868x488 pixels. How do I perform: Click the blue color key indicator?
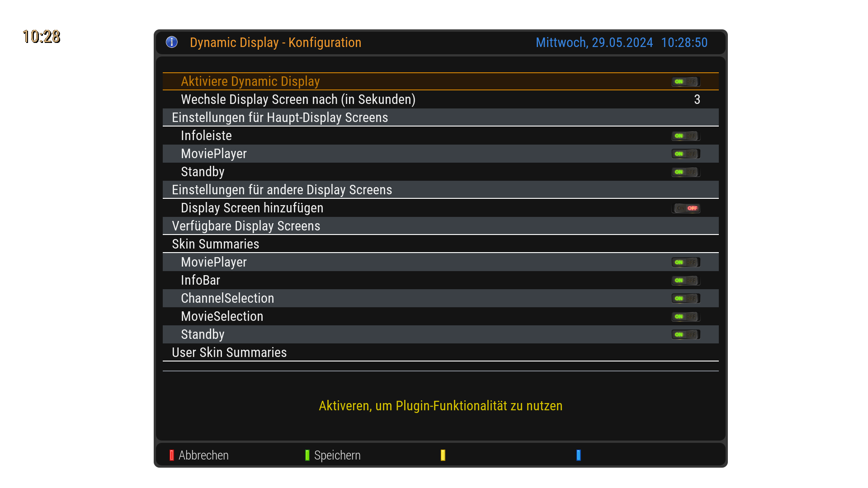tap(579, 455)
